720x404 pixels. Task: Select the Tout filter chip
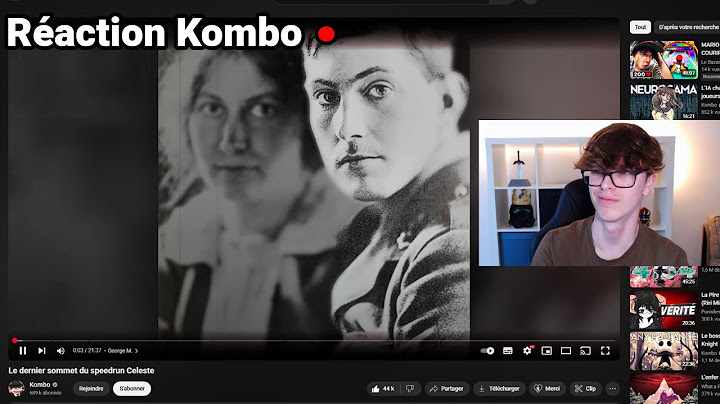point(640,27)
